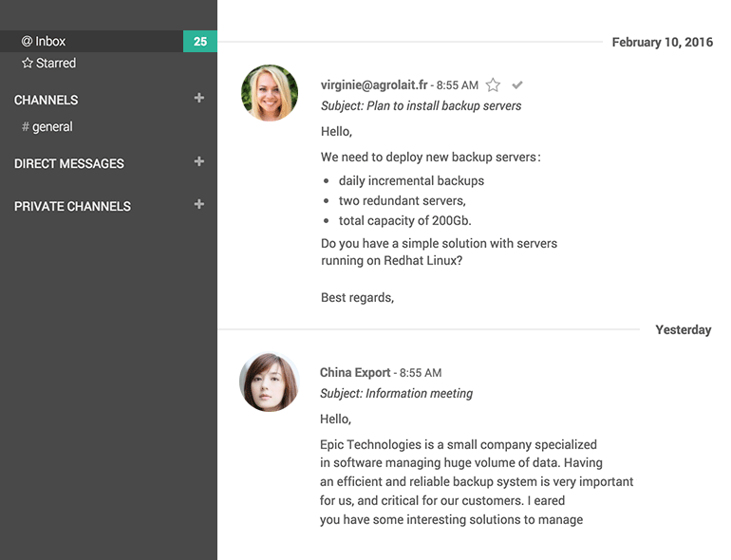Add a new channel using the plus icon

(x=198, y=98)
